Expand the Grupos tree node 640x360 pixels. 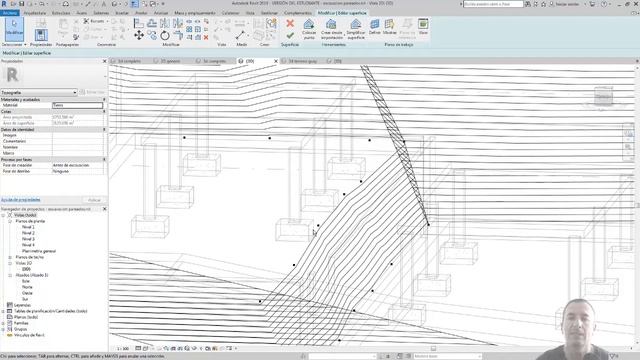click(x=3, y=329)
